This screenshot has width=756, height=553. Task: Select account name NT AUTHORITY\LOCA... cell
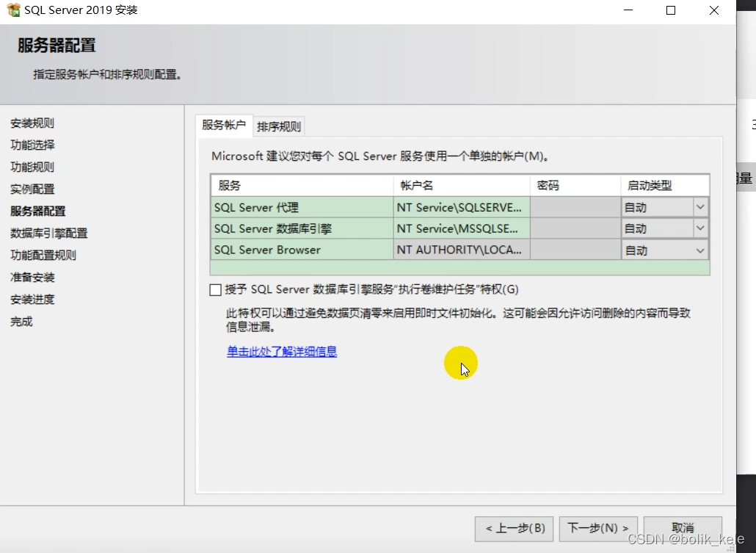point(462,250)
